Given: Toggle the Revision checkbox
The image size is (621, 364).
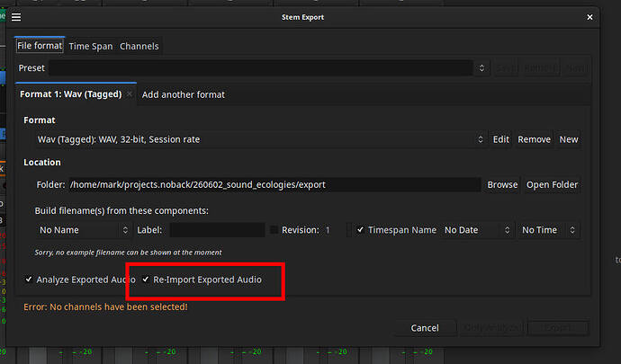Looking at the screenshot, I should click(x=274, y=229).
